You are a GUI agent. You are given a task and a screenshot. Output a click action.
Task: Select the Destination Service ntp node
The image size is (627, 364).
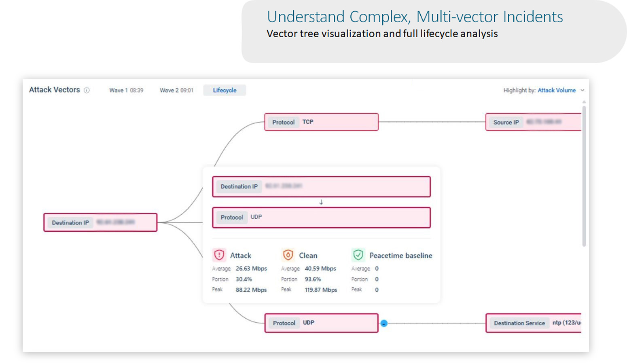(533, 323)
